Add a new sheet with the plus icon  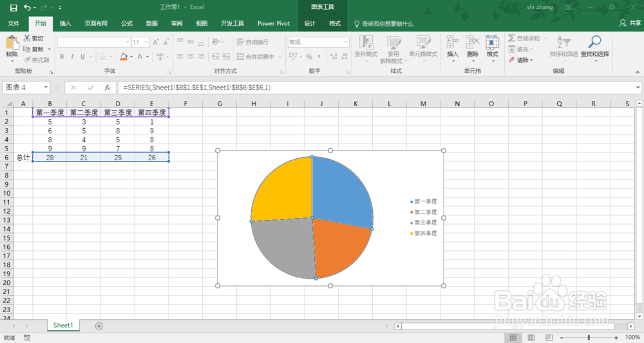[99, 326]
